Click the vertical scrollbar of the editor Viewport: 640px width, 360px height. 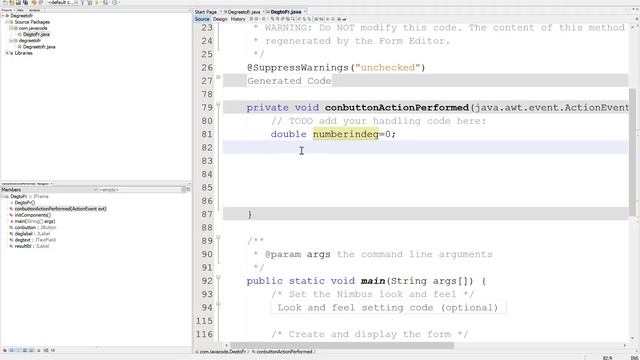(x=632, y=152)
